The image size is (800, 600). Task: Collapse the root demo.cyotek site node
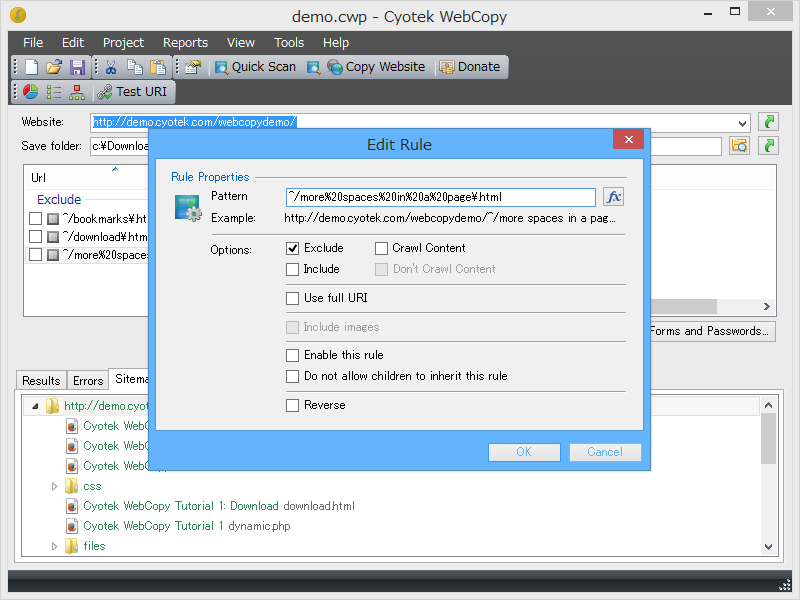click(35, 407)
